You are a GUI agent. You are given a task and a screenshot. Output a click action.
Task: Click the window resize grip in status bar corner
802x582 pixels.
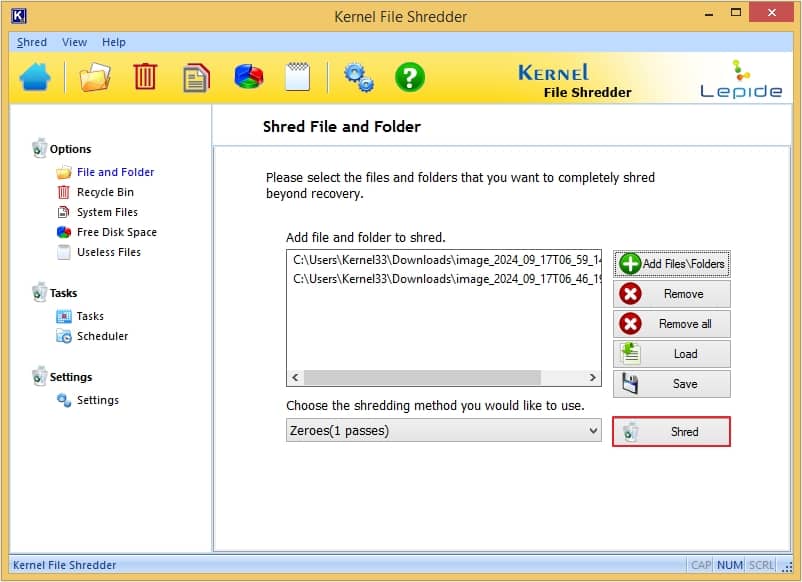(787, 566)
